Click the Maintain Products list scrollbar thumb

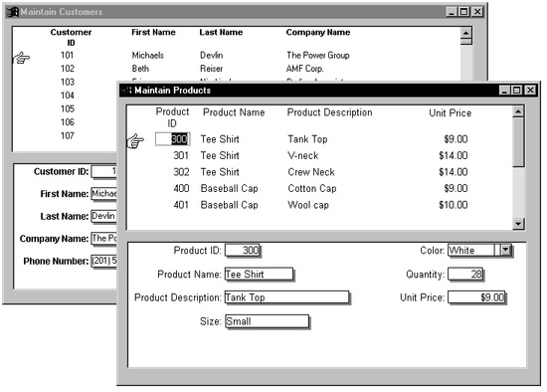[x=518, y=142]
